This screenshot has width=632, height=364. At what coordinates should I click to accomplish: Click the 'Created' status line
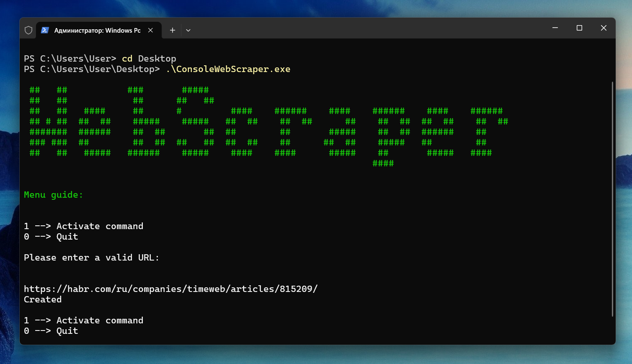click(x=43, y=299)
